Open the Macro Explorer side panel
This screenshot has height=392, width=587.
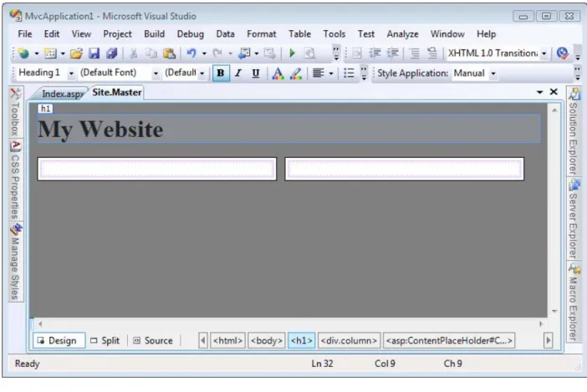coord(573,302)
